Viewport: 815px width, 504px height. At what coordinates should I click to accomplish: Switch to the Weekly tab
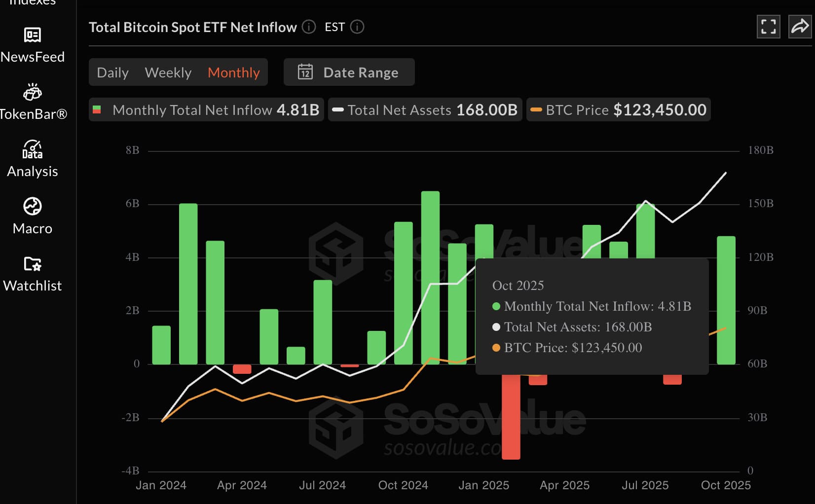[x=168, y=72]
